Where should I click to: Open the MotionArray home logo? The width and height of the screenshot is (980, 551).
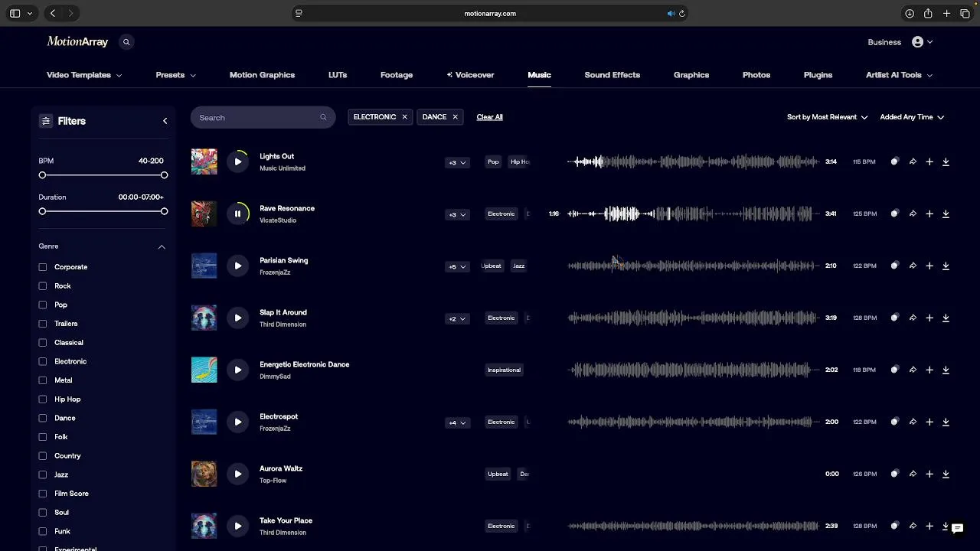coord(77,42)
